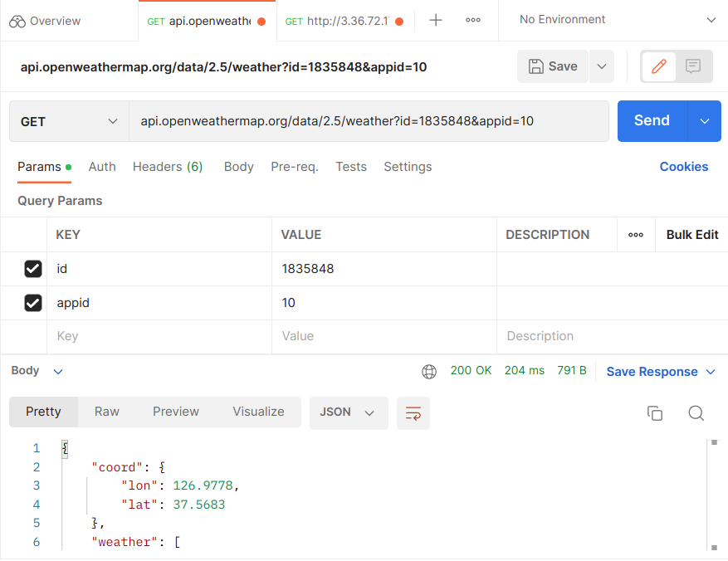
Task: Focus the request URL input field
Action: click(x=369, y=121)
